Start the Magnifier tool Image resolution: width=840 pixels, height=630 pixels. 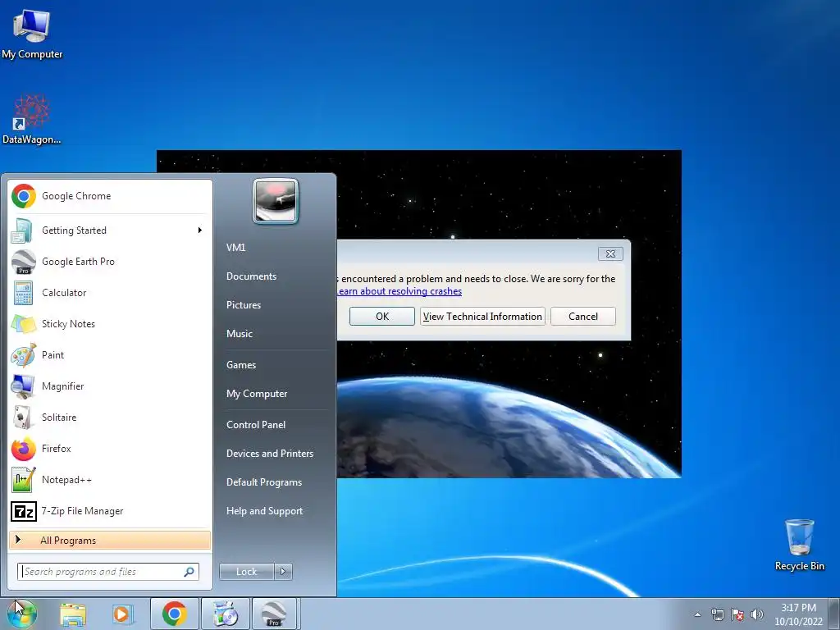pyautogui.click(x=110, y=386)
